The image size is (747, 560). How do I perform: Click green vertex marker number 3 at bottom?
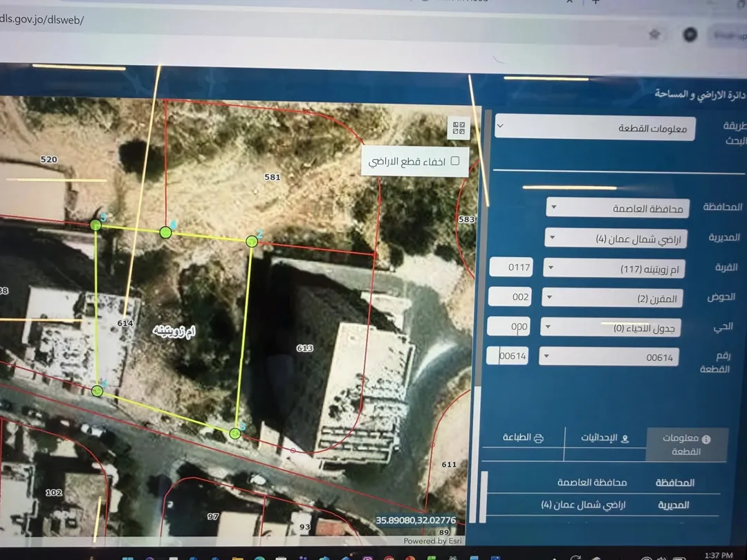235,433
